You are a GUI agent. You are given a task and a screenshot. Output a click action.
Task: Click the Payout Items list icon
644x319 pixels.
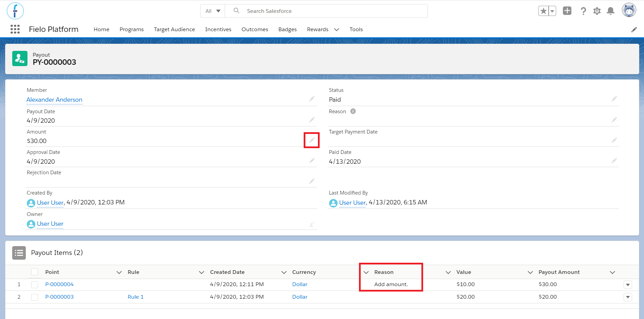point(19,253)
